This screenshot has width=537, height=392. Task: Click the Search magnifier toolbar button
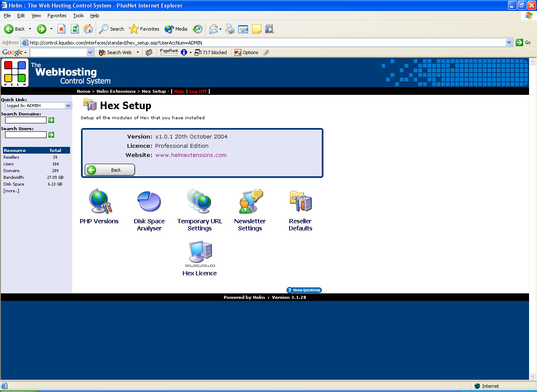111,29
